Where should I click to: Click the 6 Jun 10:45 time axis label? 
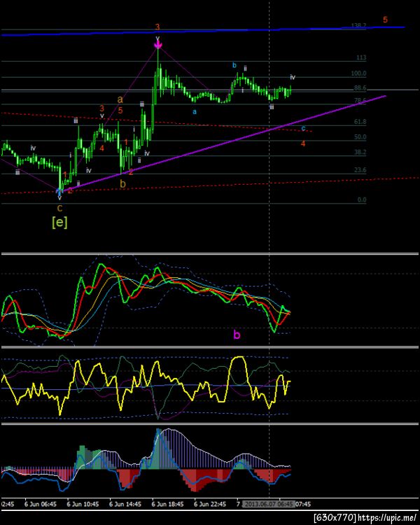tap(83, 504)
